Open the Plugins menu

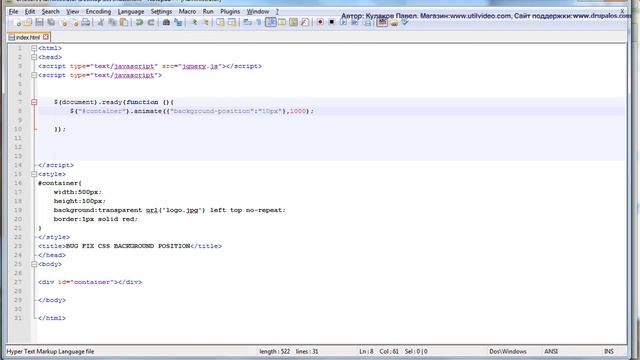(230, 11)
